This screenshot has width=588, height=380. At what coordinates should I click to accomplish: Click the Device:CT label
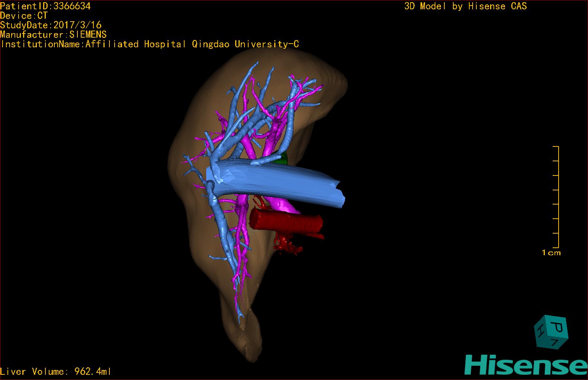tap(24, 16)
